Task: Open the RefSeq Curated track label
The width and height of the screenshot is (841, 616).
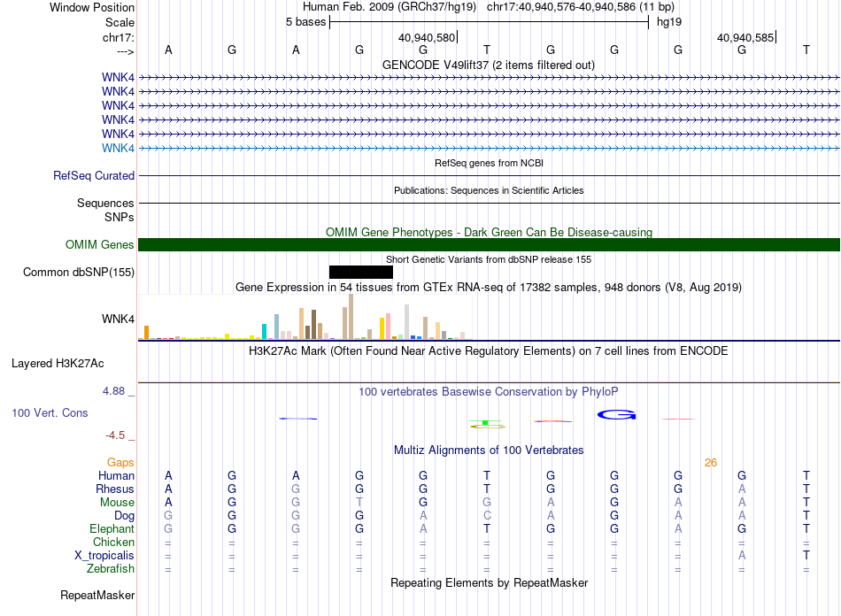Action: [94, 175]
